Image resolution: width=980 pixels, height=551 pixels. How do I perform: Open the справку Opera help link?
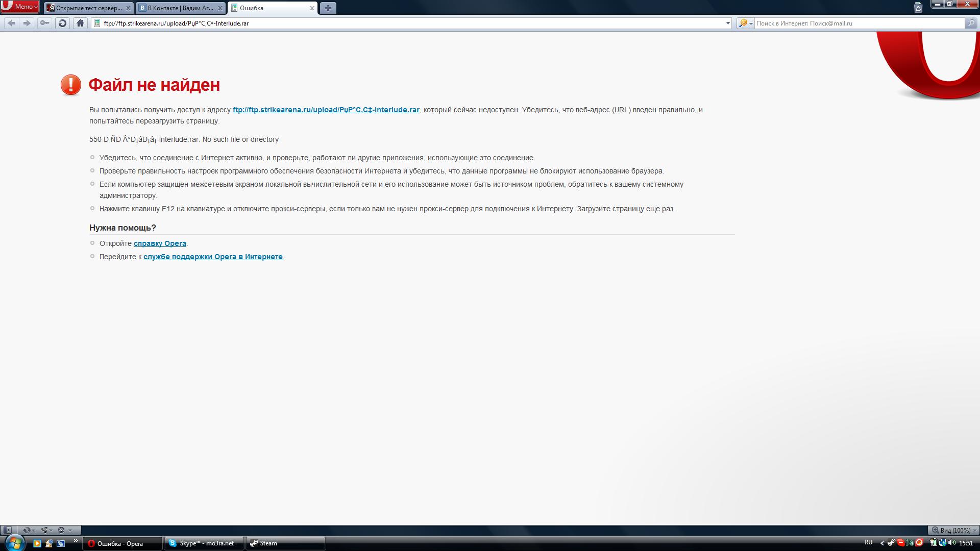click(160, 243)
